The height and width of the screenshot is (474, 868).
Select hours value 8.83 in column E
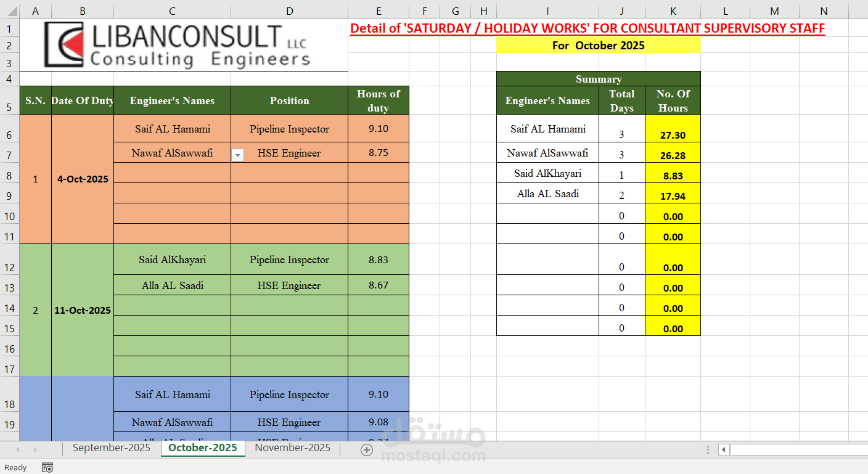pos(379,259)
